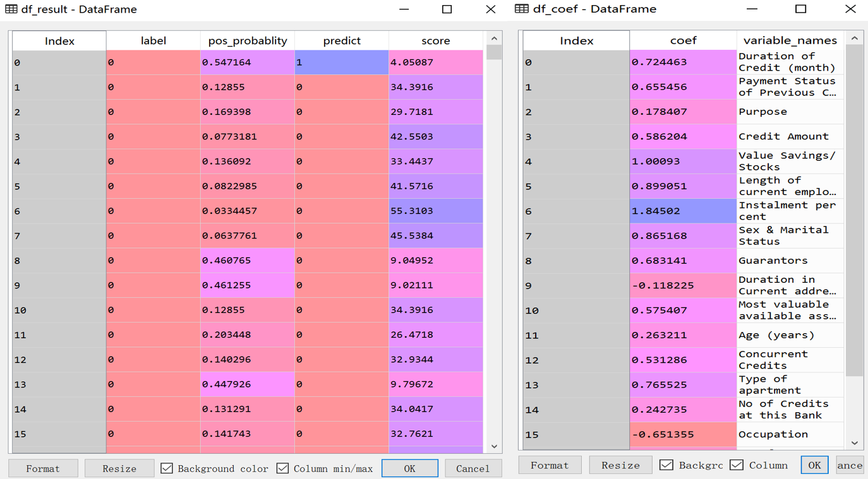The height and width of the screenshot is (479, 868).
Task: Select the 'Credit Amount' variable name cell
Action: [x=790, y=136]
